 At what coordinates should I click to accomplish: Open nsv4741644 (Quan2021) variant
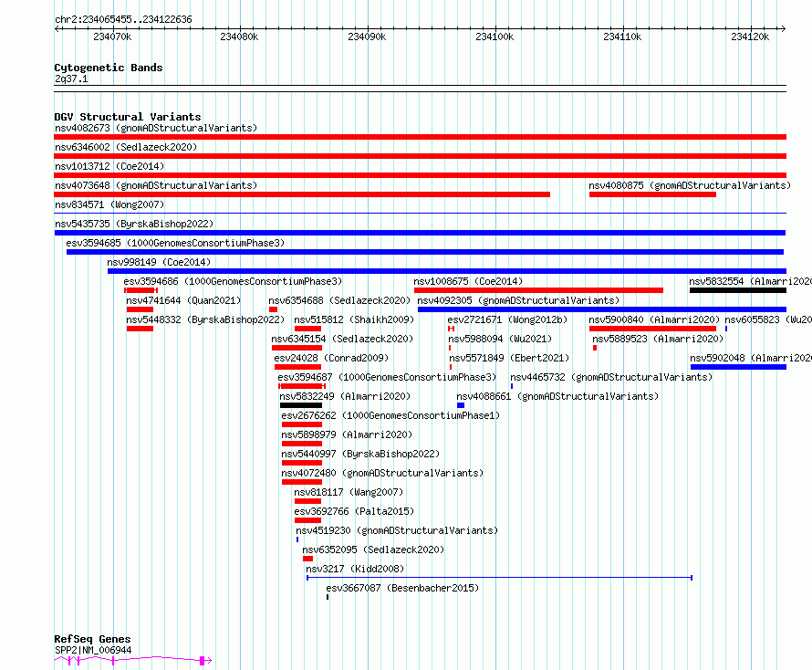[183, 300]
